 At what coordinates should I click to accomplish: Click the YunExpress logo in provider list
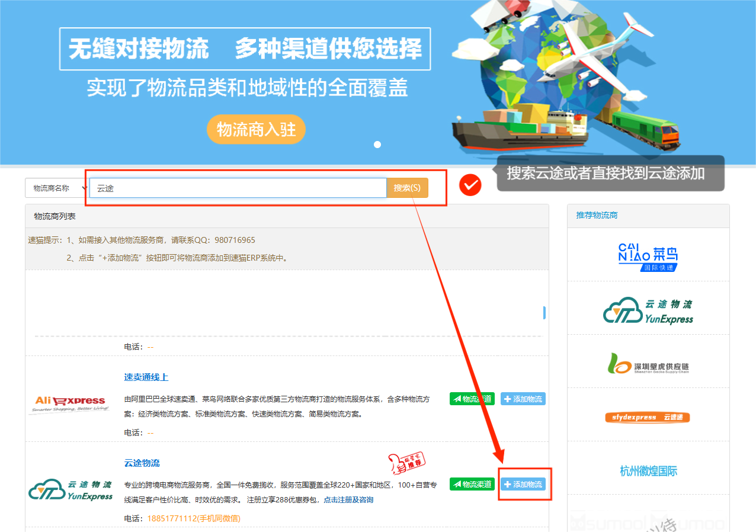[x=71, y=490]
